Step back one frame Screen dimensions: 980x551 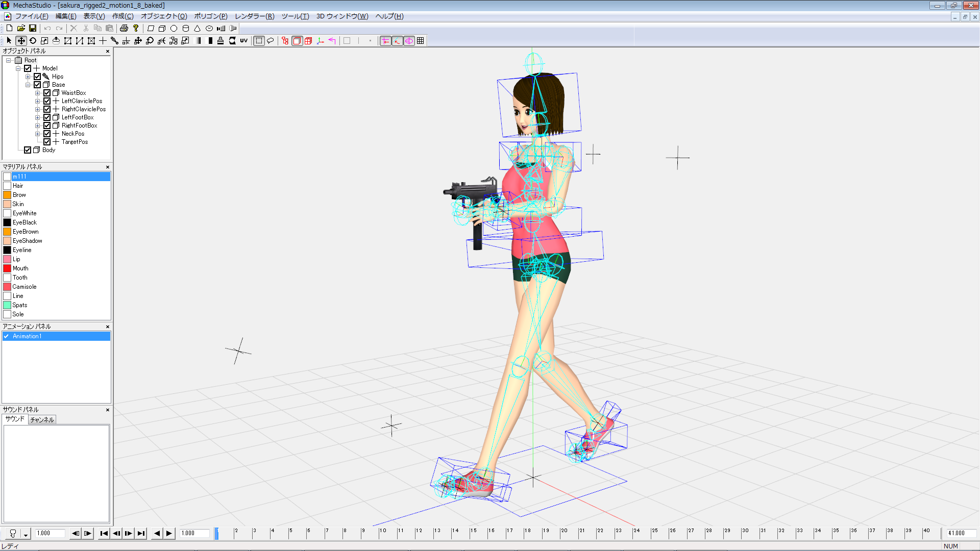(116, 533)
